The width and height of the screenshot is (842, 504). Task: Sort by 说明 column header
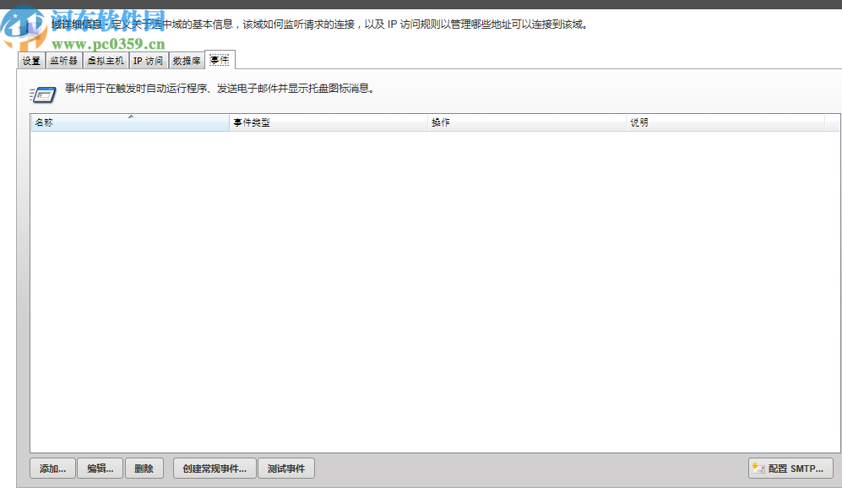[x=725, y=122]
